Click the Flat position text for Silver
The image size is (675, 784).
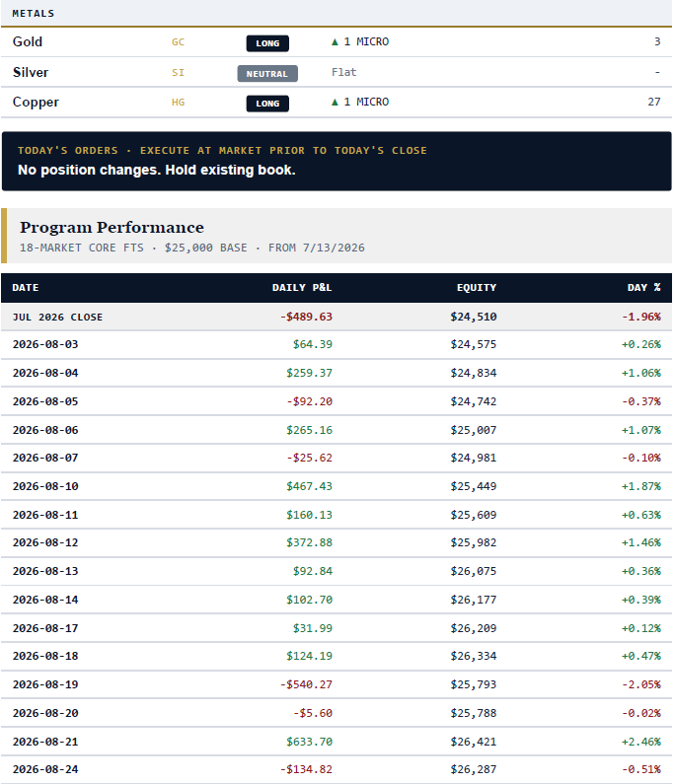343,72
